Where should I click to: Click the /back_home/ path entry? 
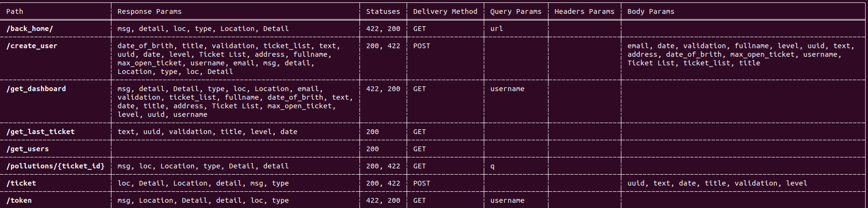tap(30, 29)
